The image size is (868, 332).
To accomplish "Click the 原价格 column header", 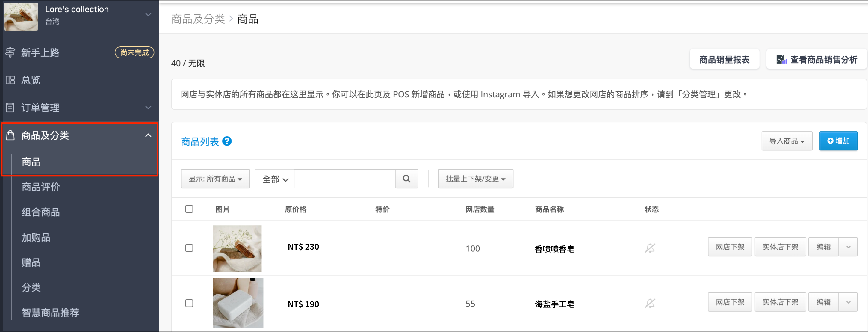I will (296, 209).
